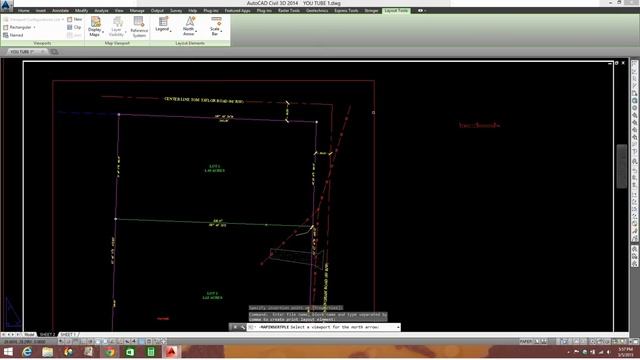The height and width of the screenshot is (360, 640).
Task: Expand the command line history arrow
Action: [x=398, y=327]
